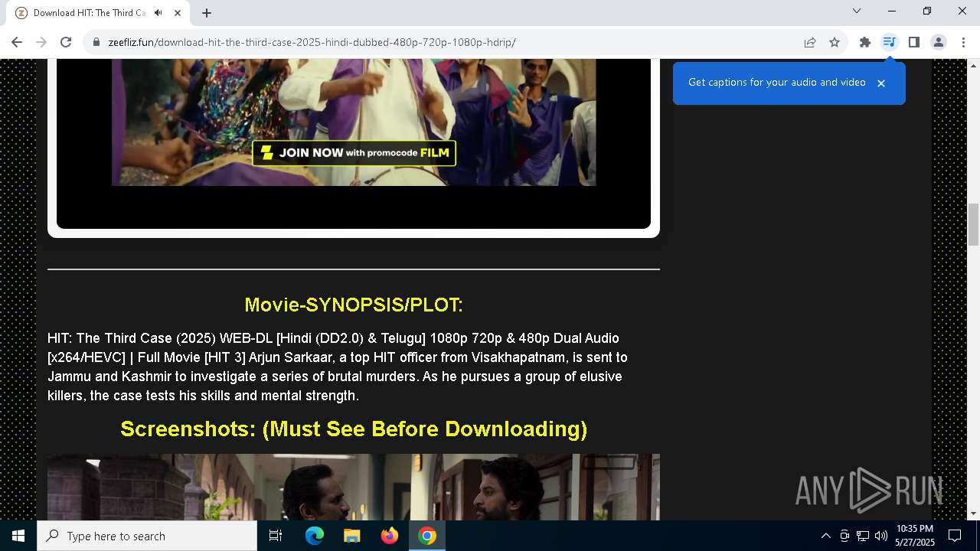Viewport: 980px width, 551px height.
Task: Dismiss the captions tooltip
Action: pyautogui.click(x=881, y=83)
